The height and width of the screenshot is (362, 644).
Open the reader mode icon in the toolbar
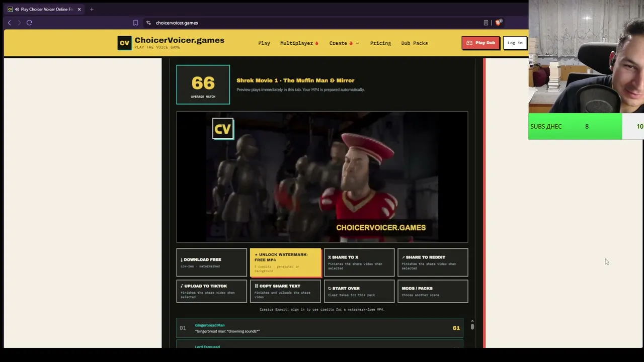(486, 23)
